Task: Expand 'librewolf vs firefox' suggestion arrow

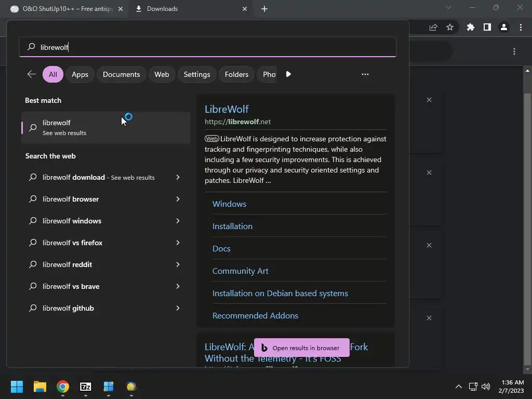Action: pyautogui.click(x=178, y=243)
